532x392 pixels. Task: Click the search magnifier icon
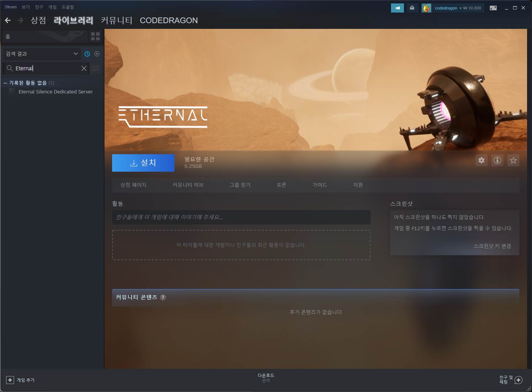click(10, 68)
